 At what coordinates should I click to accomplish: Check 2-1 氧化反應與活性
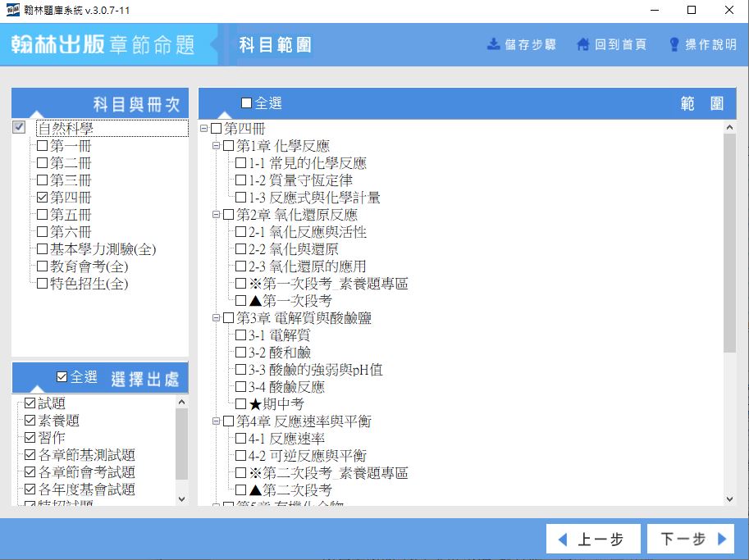pyautogui.click(x=240, y=231)
